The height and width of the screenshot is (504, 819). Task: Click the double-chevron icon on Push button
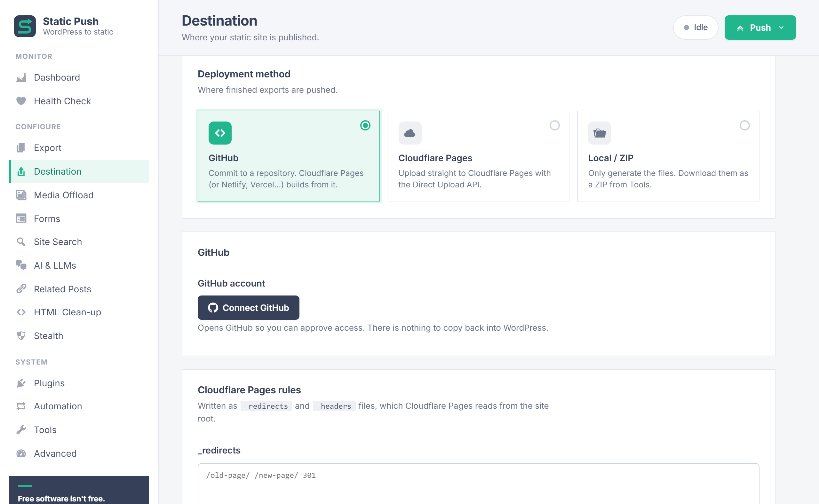tap(740, 28)
